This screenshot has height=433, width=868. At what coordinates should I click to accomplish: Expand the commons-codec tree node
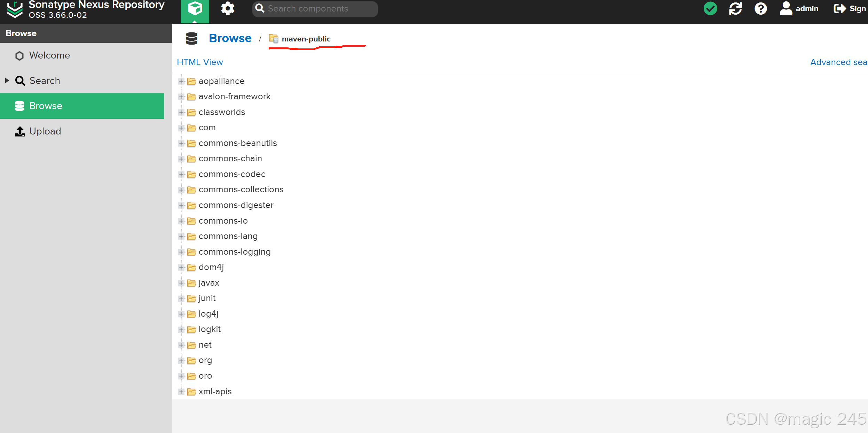click(181, 174)
